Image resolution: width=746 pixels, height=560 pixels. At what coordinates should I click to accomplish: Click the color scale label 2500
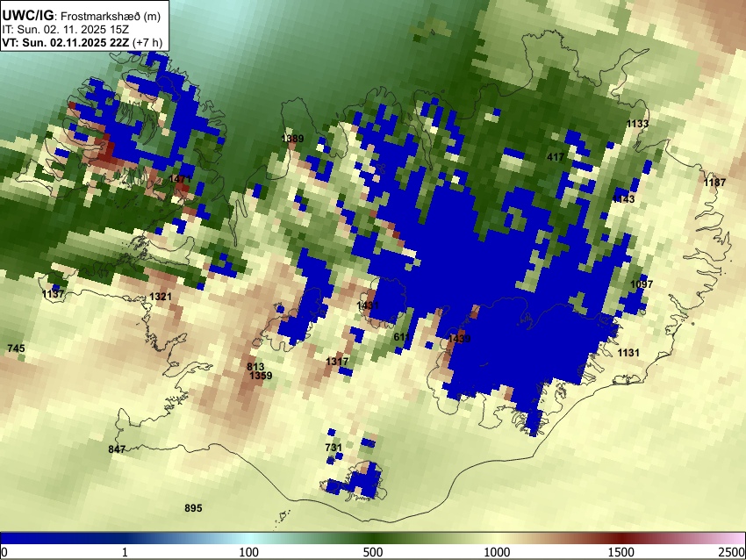[733, 552]
